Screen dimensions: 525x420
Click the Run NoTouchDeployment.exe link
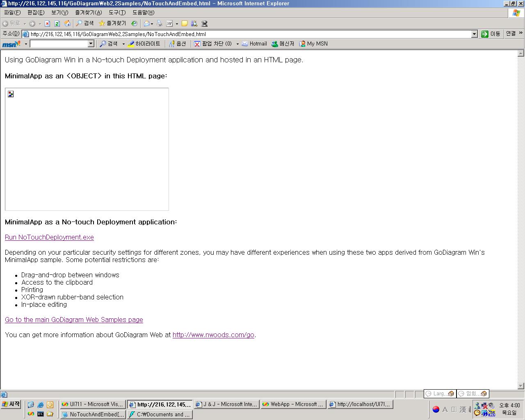pos(49,237)
